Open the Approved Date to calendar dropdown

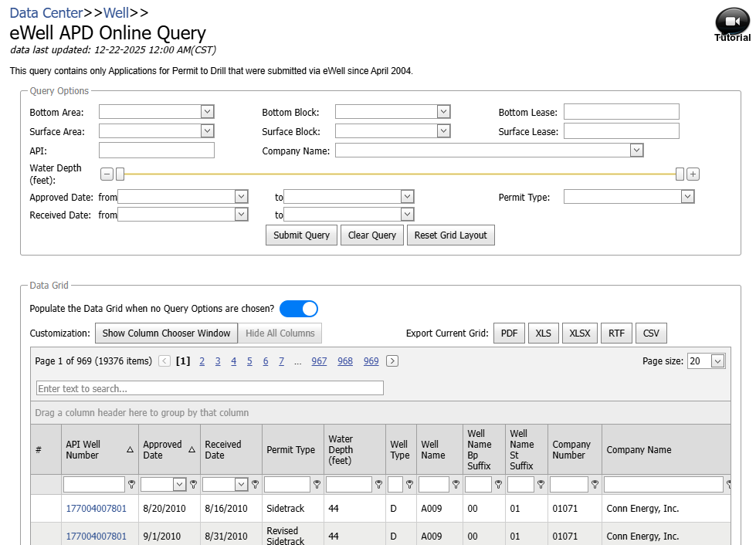point(408,197)
